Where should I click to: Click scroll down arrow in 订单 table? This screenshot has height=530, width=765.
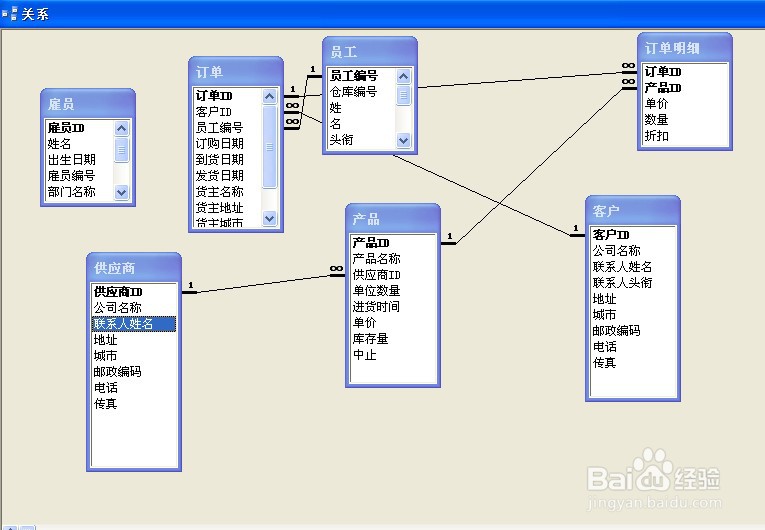(269, 218)
